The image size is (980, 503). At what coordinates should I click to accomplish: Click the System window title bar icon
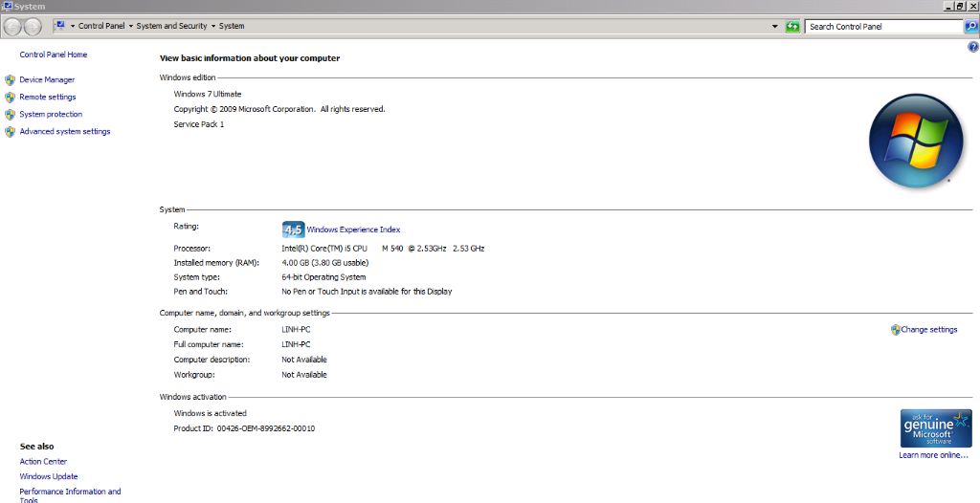(x=8, y=7)
